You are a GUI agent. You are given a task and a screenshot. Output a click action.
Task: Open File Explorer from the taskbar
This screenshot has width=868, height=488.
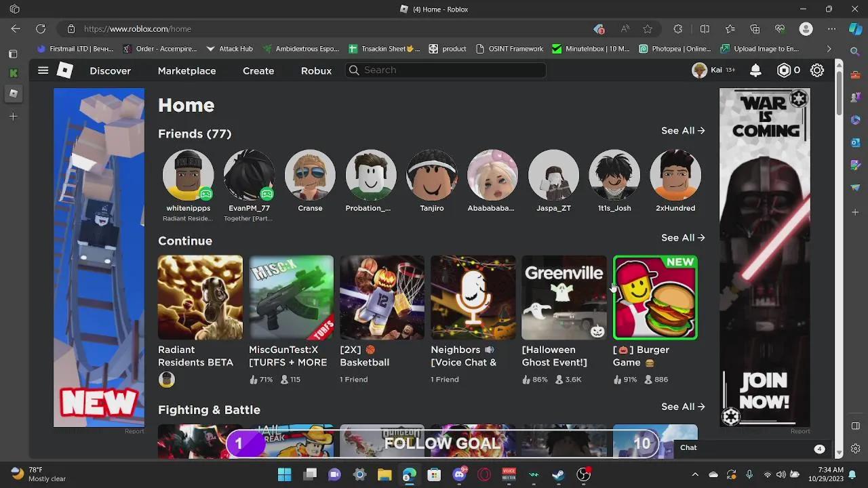384,474
